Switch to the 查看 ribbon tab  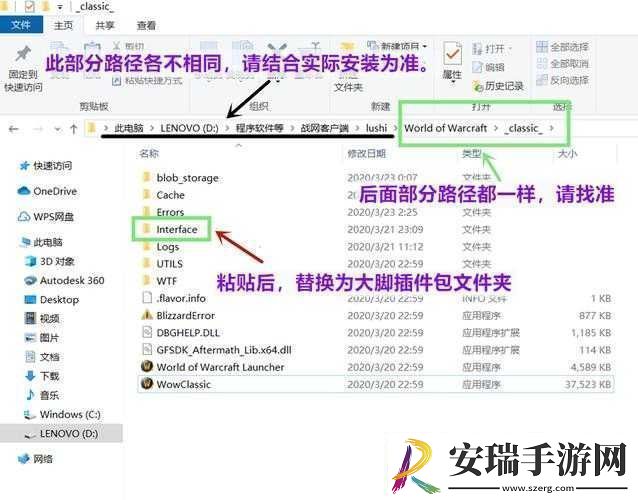tap(146, 26)
